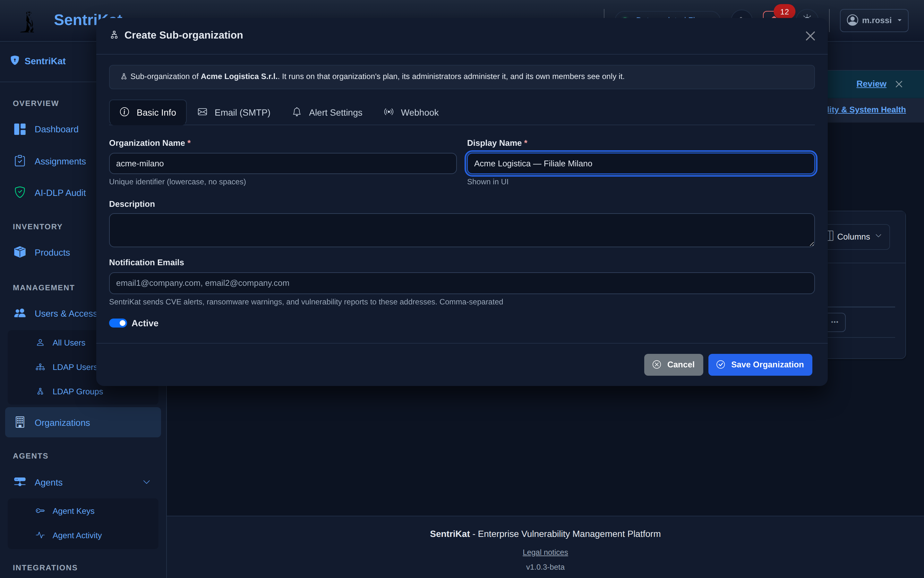Click the sub-organization of Acme Logistica notice
The image size is (924, 578).
pyautogui.click(x=462, y=77)
